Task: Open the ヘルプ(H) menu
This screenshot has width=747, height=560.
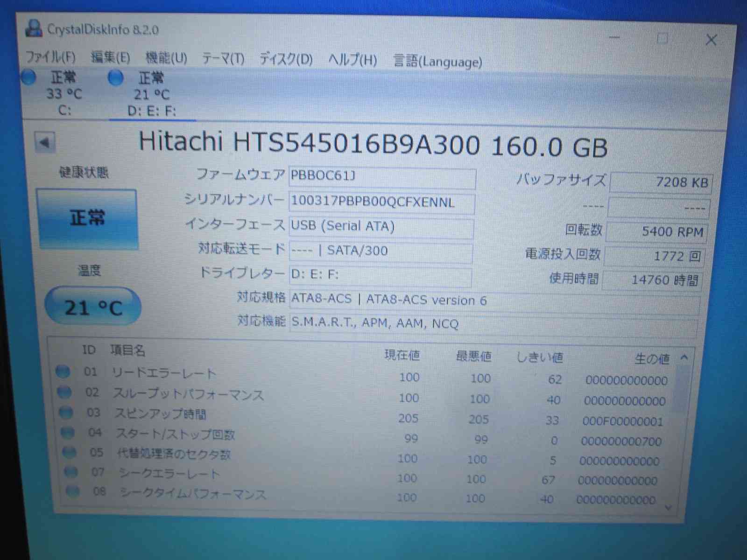Action: [352, 60]
